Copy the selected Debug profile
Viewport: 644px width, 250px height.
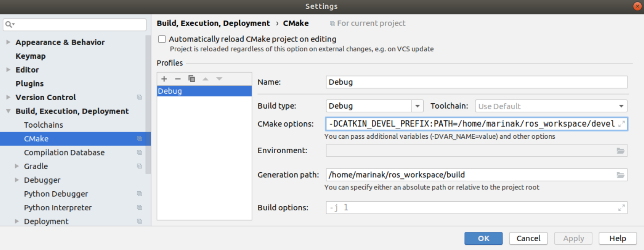click(192, 79)
